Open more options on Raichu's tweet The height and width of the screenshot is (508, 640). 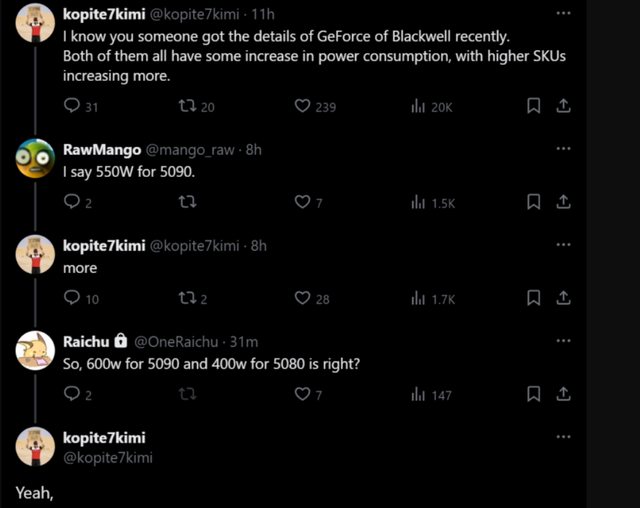tap(563, 340)
